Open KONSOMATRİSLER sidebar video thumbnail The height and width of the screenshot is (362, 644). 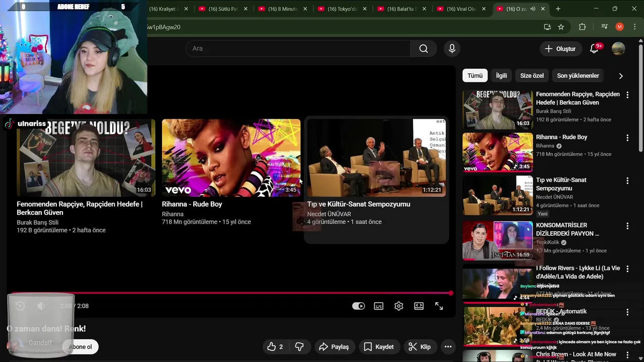(498, 241)
